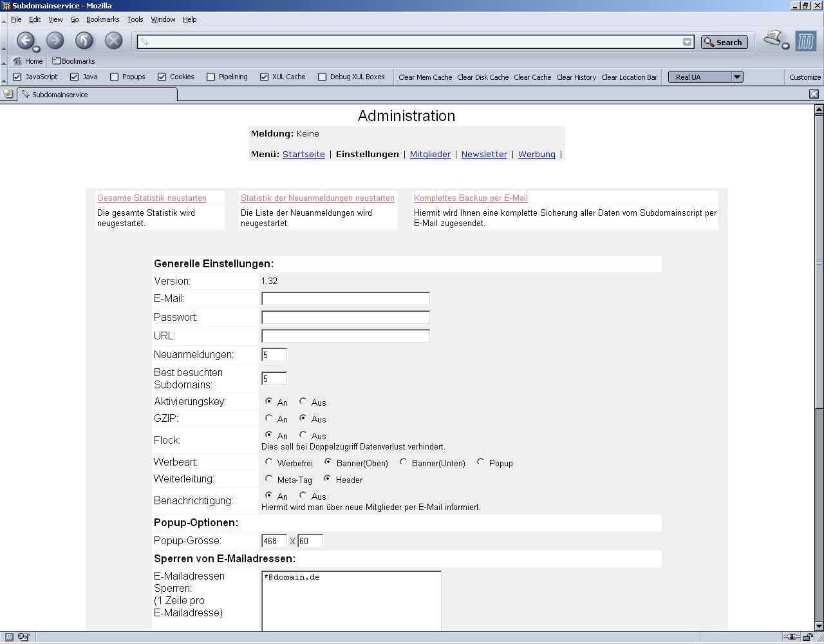The height and width of the screenshot is (644, 824).
Task: Open the Print button dropdown arrow
Action: pos(785,46)
